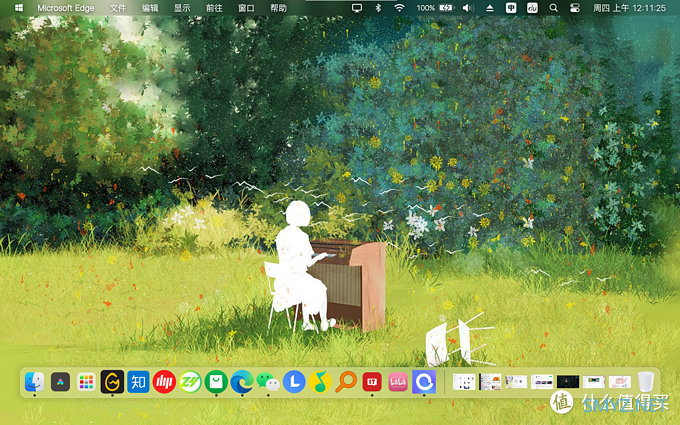Switch input method via 中 icon

511,8
